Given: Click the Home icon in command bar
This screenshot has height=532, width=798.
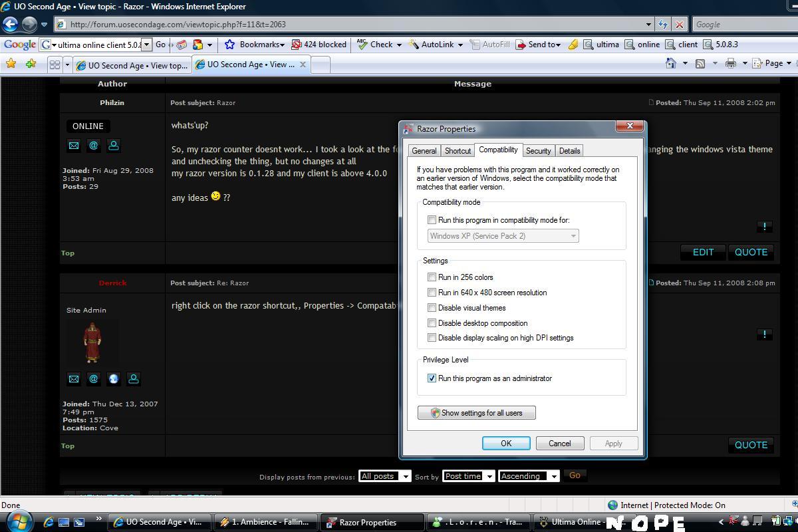Looking at the screenshot, I should tap(671, 63).
